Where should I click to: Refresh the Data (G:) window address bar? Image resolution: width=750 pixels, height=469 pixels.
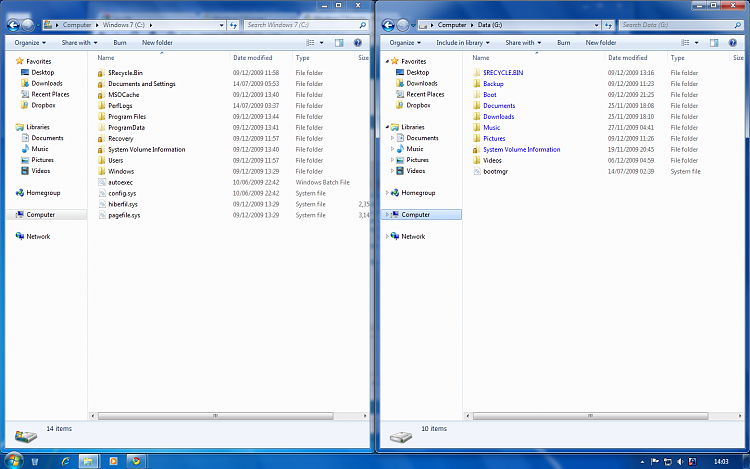(608, 25)
